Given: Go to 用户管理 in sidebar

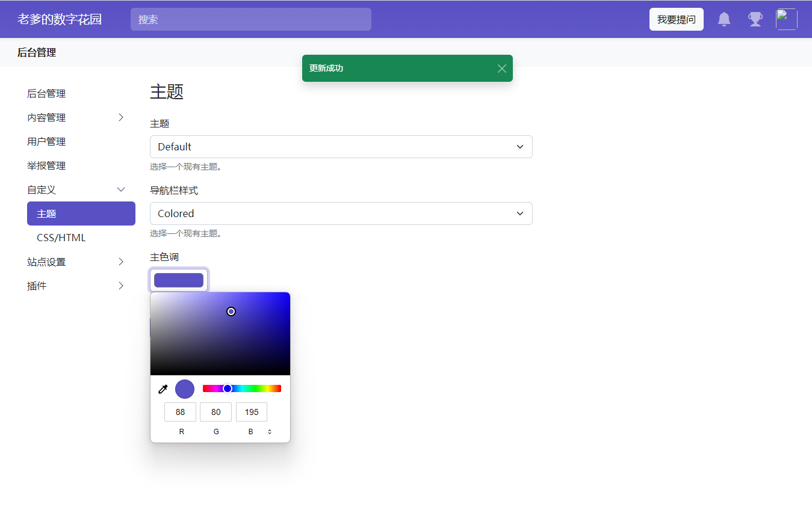Looking at the screenshot, I should pos(46,142).
